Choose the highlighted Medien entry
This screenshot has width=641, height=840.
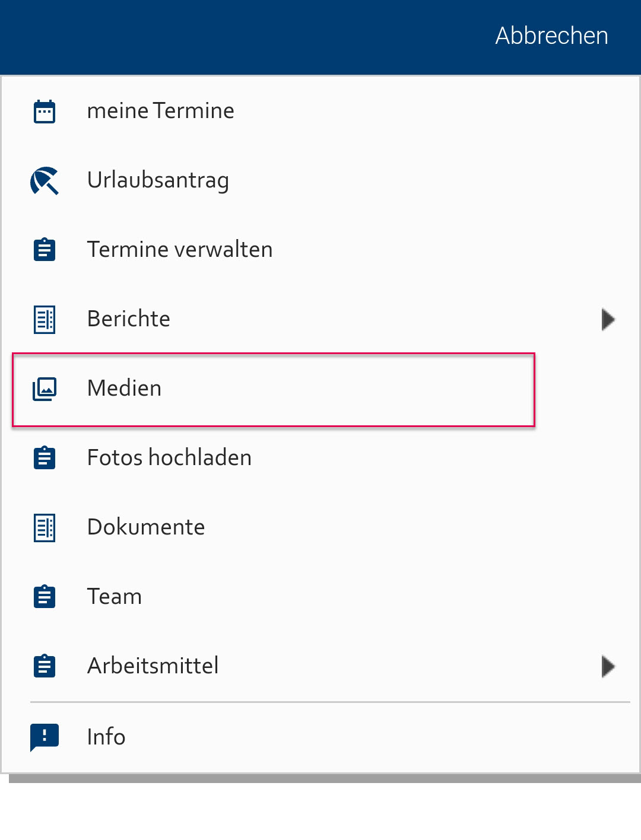[x=274, y=390]
